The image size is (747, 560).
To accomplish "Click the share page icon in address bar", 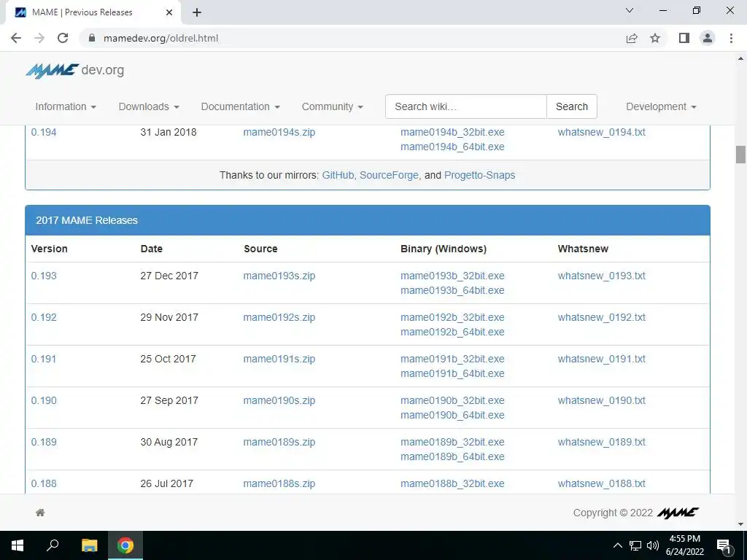I will pyautogui.click(x=632, y=38).
